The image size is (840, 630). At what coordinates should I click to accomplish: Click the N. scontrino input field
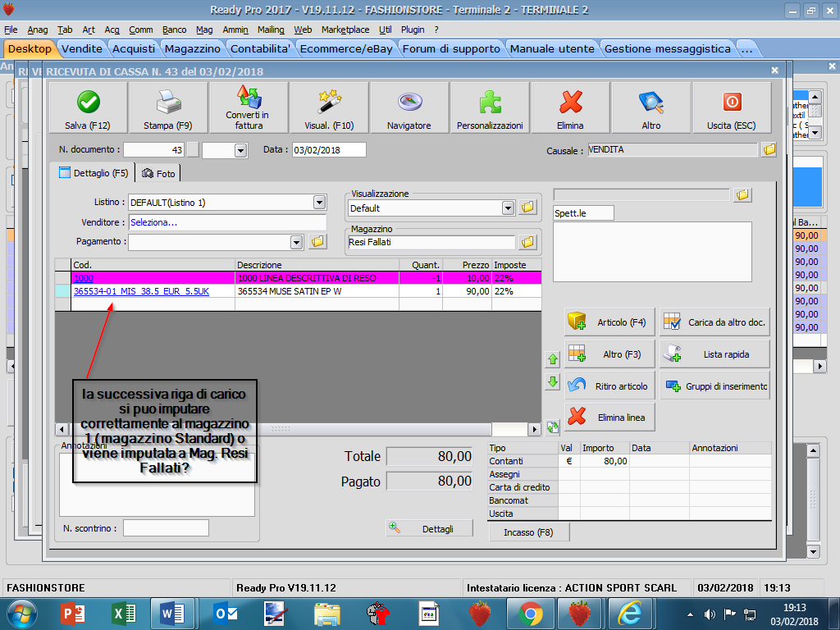(x=166, y=527)
